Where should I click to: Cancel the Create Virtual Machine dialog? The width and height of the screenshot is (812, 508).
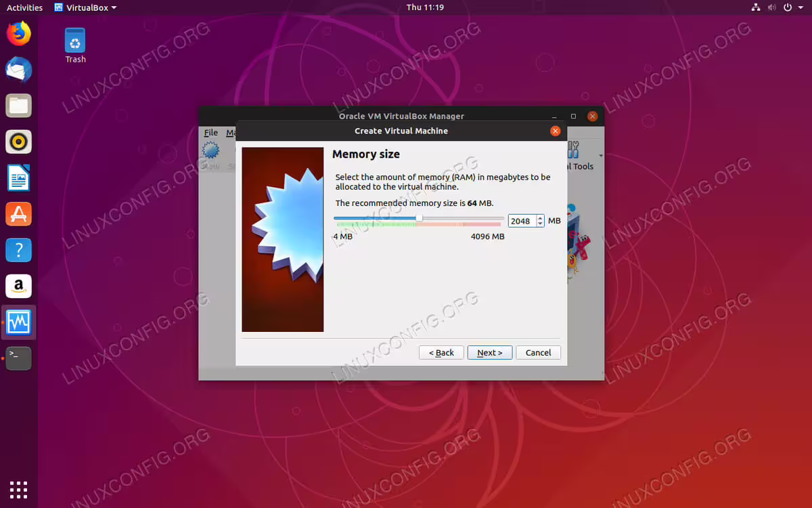point(539,352)
